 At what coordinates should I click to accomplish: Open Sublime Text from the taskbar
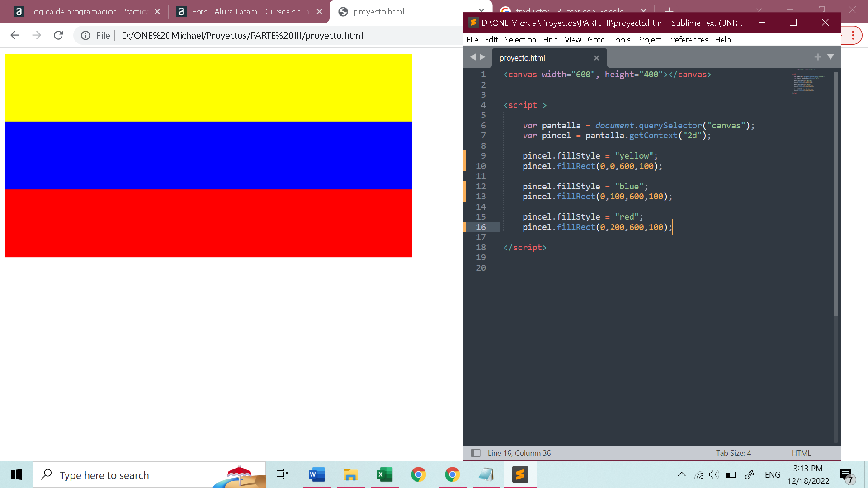click(x=520, y=474)
